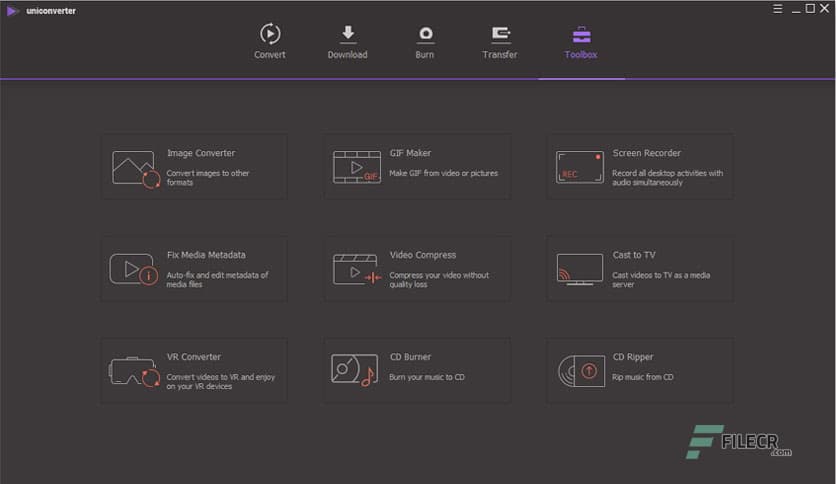Click "Make GIF from video or pictures"
This screenshot has width=836, height=484.
(x=444, y=173)
